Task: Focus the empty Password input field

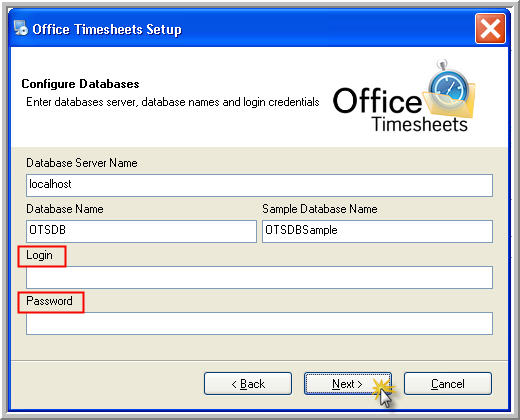Action: pos(259,323)
